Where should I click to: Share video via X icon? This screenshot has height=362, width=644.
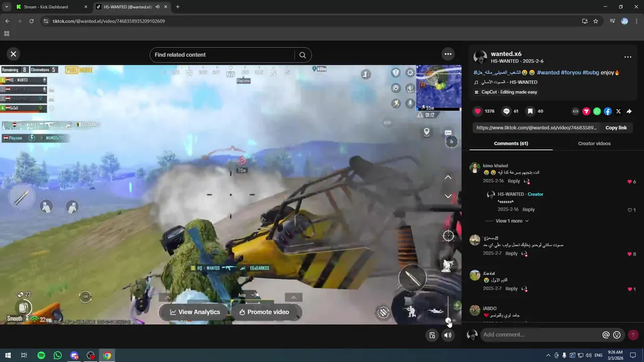(x=618, y=112)
